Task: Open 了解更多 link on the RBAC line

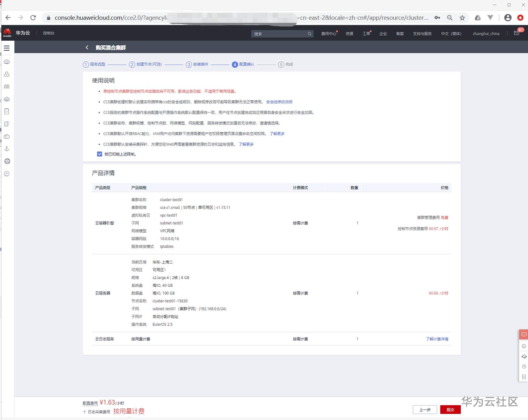Action: click(x=277, y=134)
